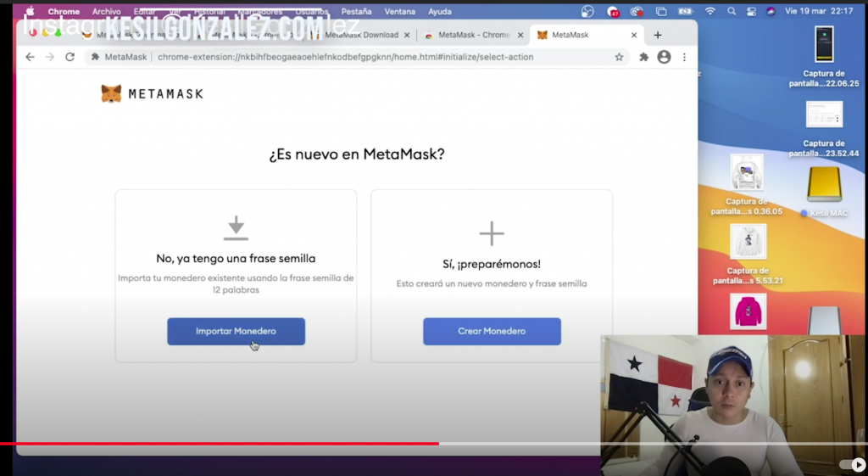This screenshot has width=868, height=476.
Task: Open the Chrome extensions puzzle icon
Action: [643, 57]
